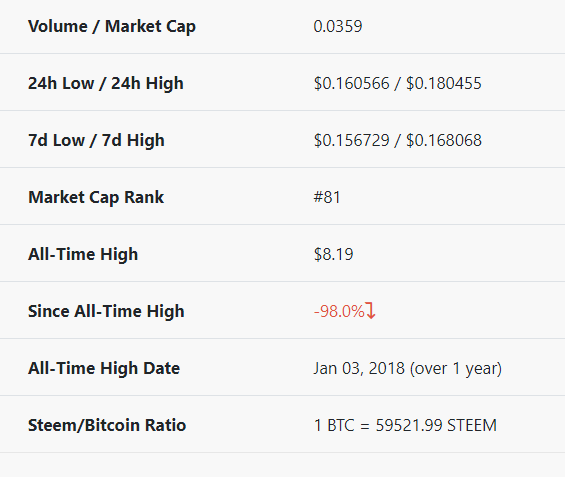The width and height of the screenshot is (565, 477).
Task: Click the $0.180455 24h high value
Action: pyautogui.click(x=444, y=84)
